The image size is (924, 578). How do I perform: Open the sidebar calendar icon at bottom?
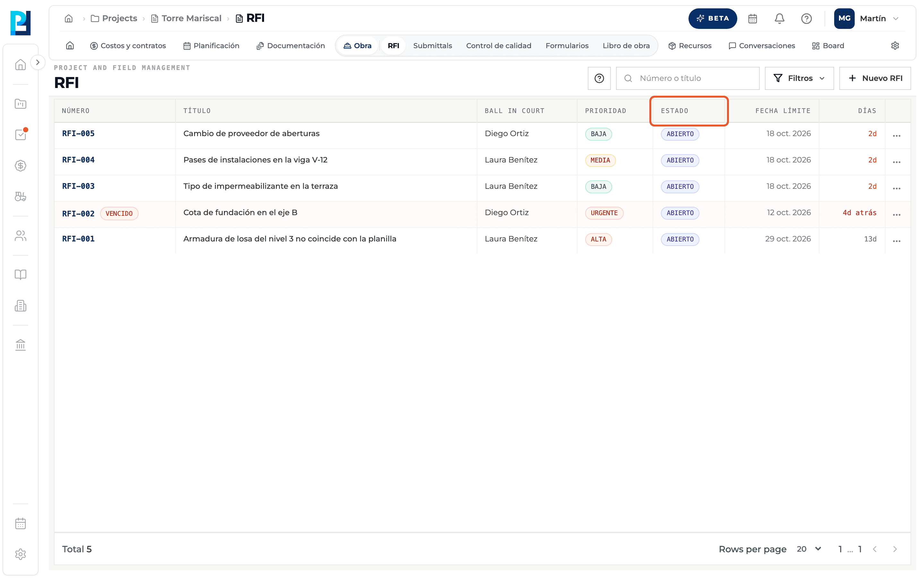coord(21,523)
